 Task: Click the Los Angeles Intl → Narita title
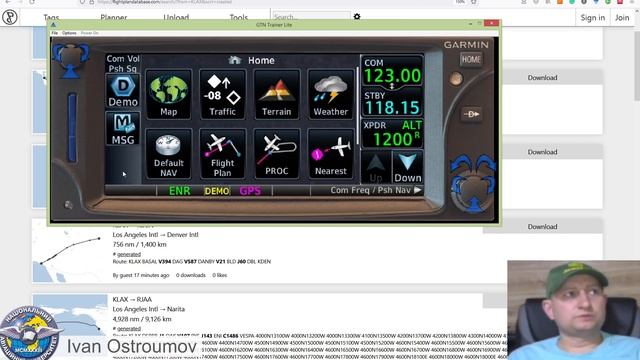tap(149, 309)
